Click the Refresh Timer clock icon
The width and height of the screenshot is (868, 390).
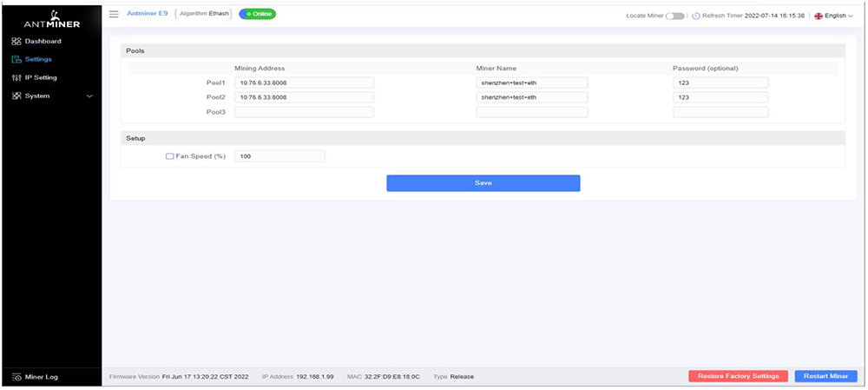(x=696, y=16)
